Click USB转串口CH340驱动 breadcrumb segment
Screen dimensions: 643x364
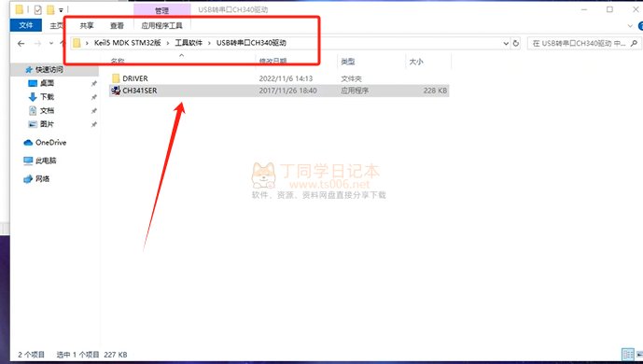tap(251, 43)
